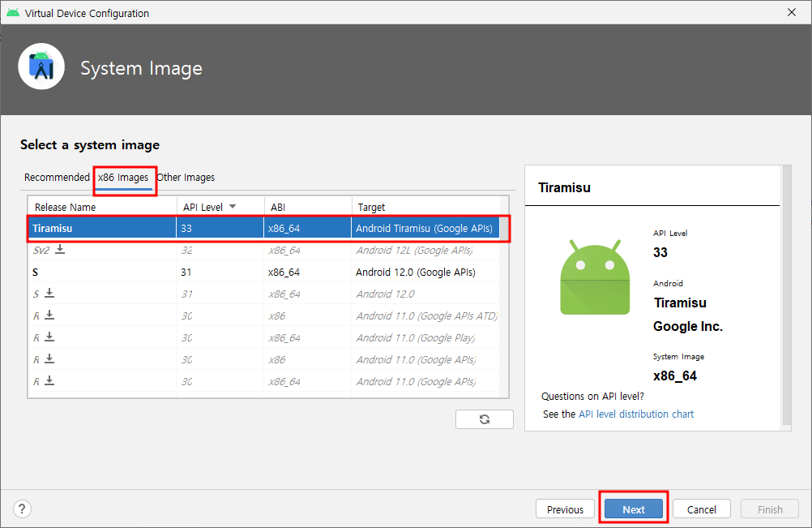812x528 pixels.
Task: Download the Sv2 API 32 system image
Action: click(60, 249)
